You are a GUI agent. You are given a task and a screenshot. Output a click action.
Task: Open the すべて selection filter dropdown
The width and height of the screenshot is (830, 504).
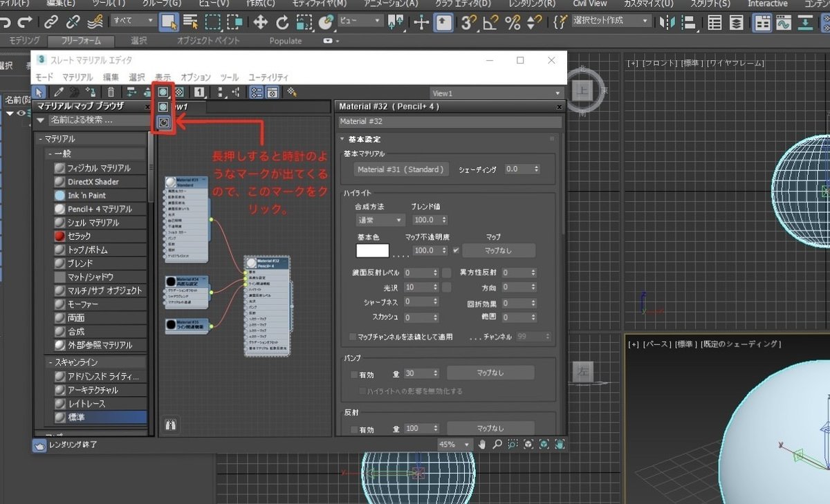(x=133, y=21)
